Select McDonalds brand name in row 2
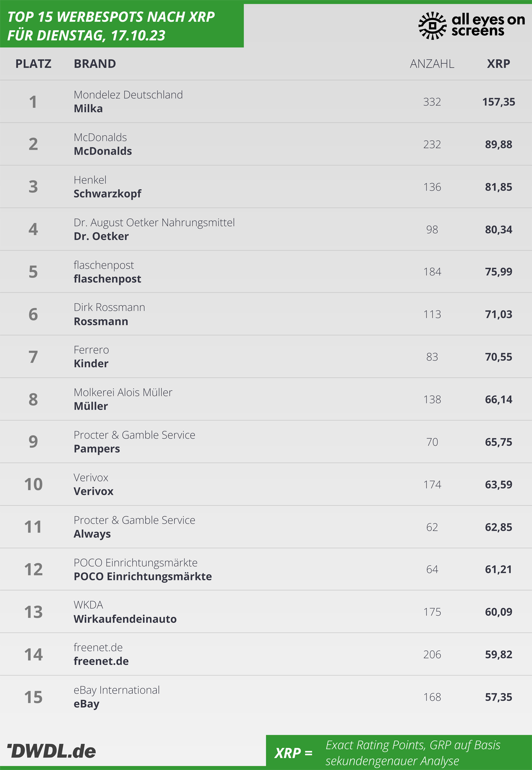Screen dimensions: 532x770 click(103, 151)
